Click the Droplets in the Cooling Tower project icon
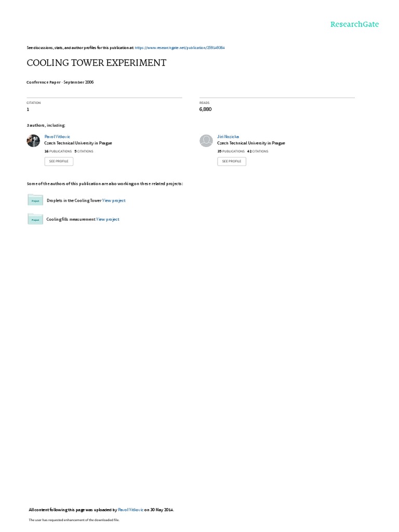The width and height of the screenshot is (399, 532). 35,200
